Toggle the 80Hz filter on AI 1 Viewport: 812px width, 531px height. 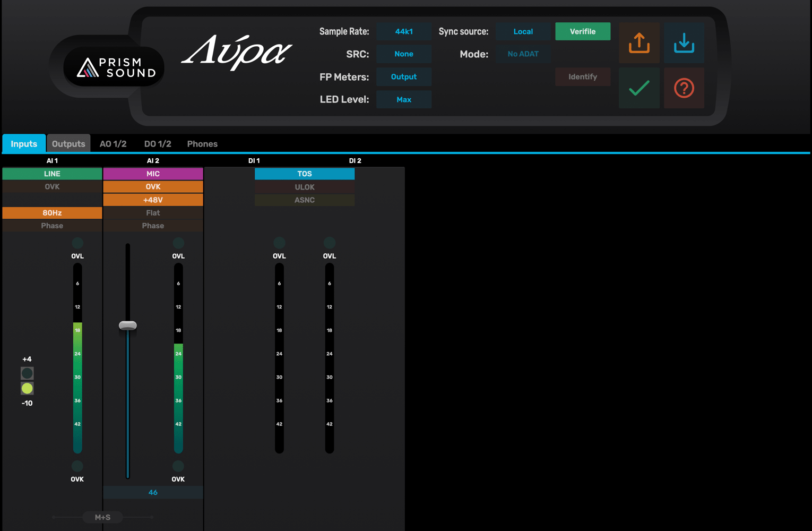52,213
